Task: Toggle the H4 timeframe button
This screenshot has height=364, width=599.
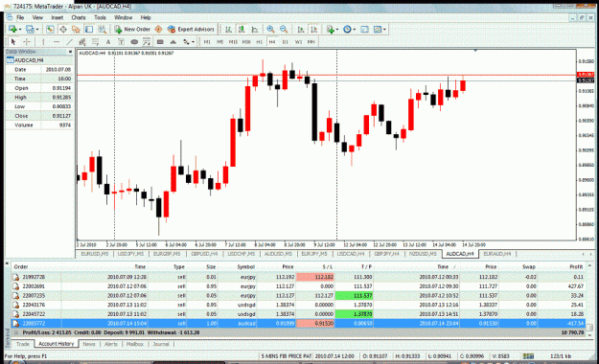Action: 272,41
